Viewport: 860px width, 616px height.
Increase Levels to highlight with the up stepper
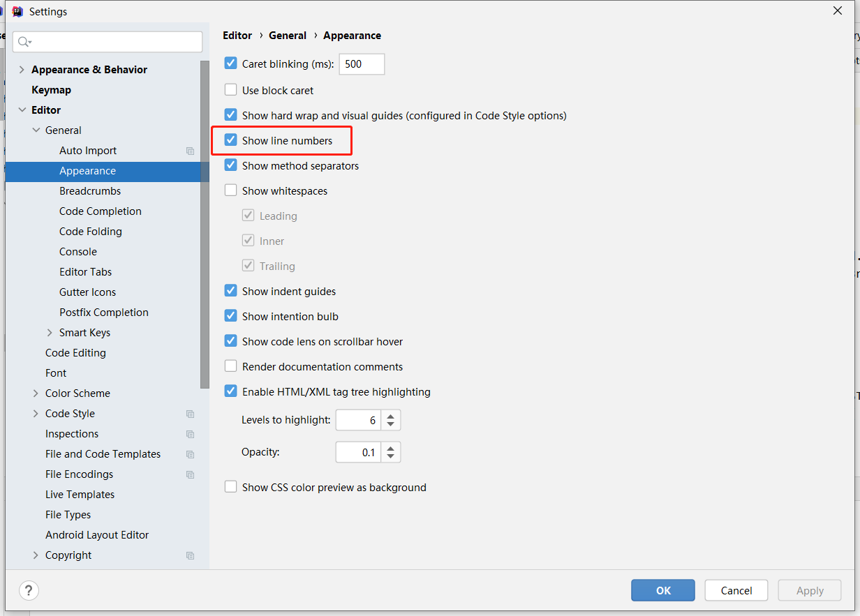coord(390,416)
